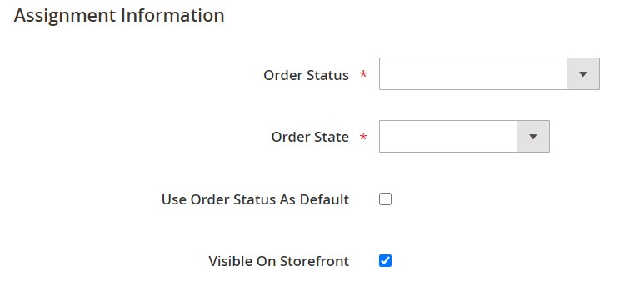Focus the wider Order Status combo box

489,74
